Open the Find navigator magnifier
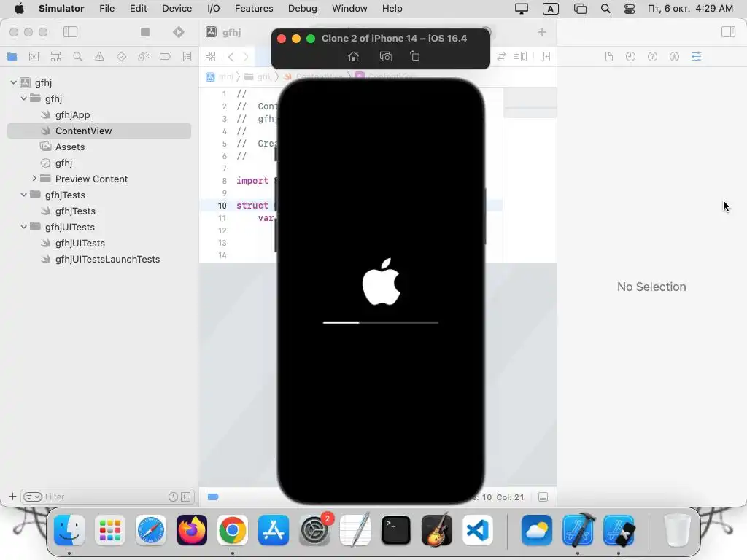Viewport: 747px width, 560px height. point(77,57)
